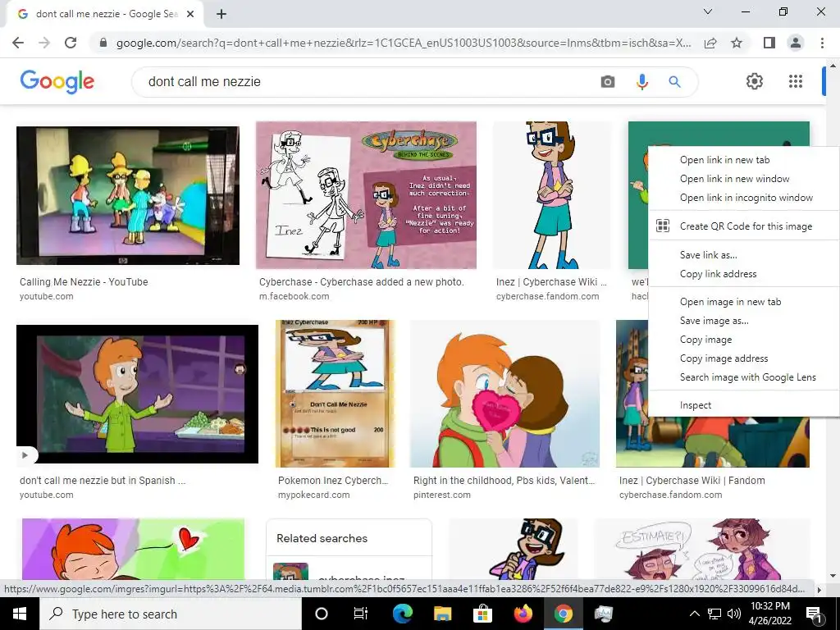This screenshot has width=840, height=630.
Task: Open the Chrome side panel icon
Action: click(769, 43)
